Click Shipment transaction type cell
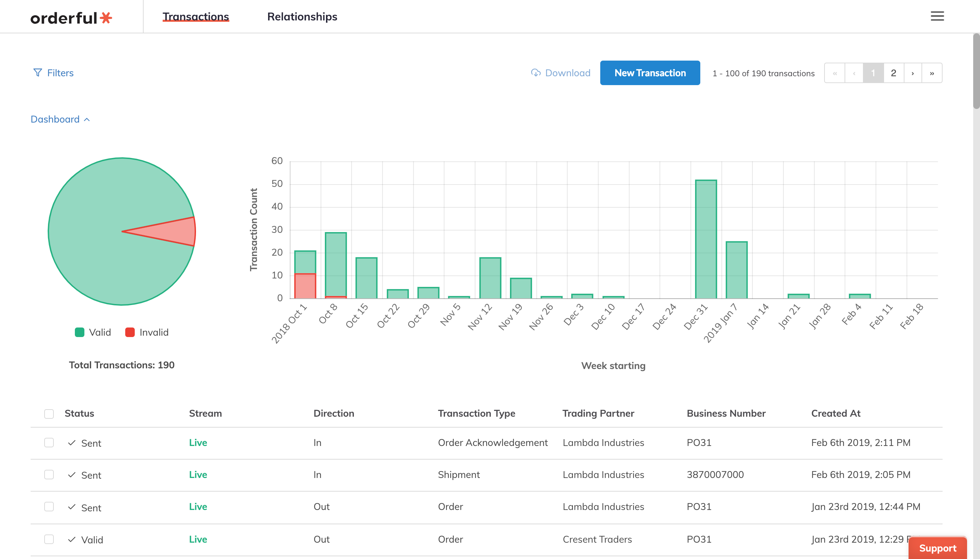This screenshot has height=559, width=980. (459, 475)
